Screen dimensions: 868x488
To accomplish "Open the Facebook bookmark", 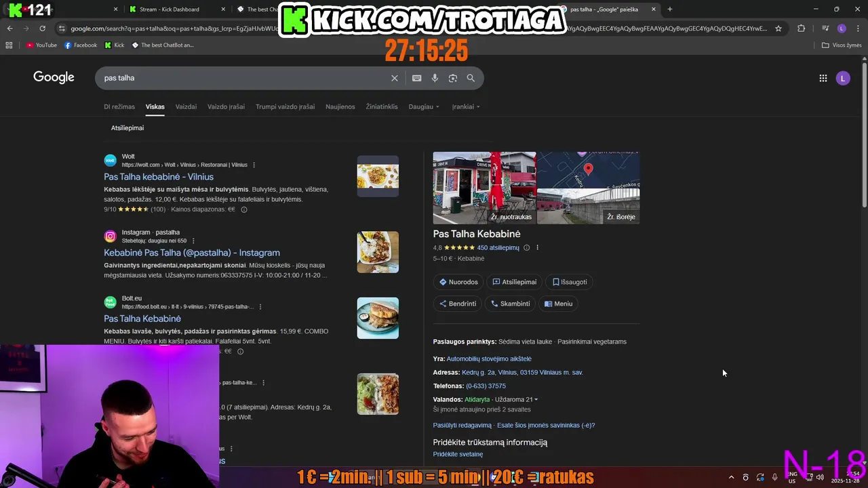I will [x=81, y=45].
